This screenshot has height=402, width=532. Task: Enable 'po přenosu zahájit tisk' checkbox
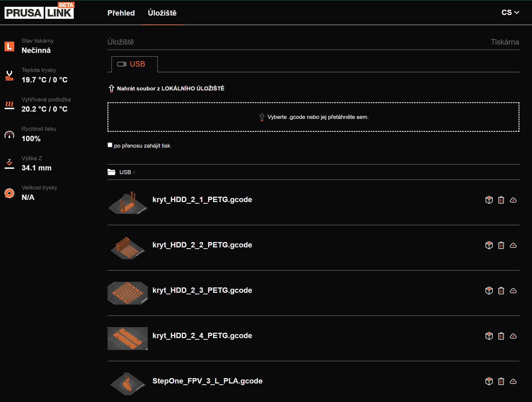point(110,145)
